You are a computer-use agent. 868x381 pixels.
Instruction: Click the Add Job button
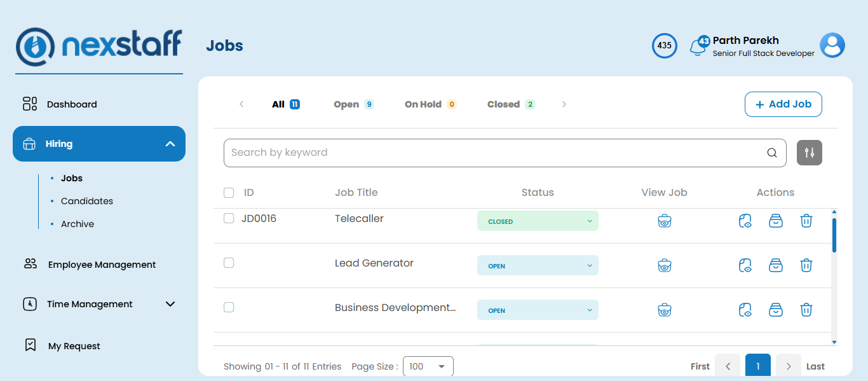[783, 104]
